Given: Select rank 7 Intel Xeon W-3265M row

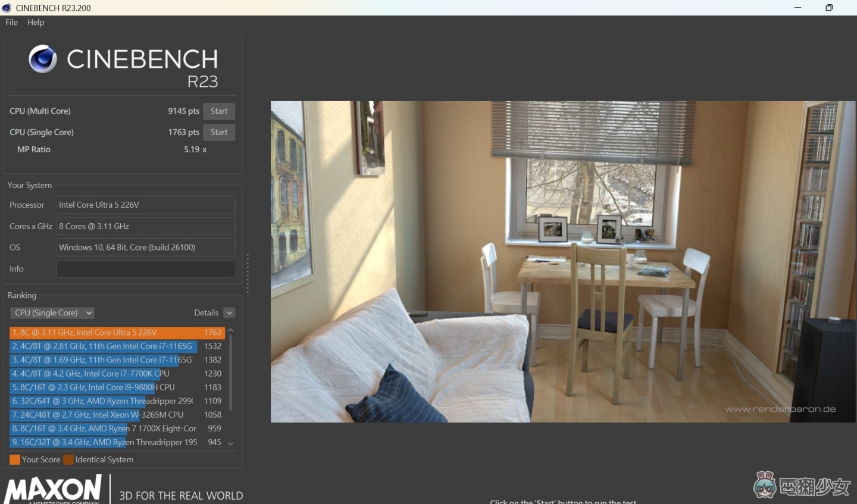Looking at the screenshot, I should (117, 415).
